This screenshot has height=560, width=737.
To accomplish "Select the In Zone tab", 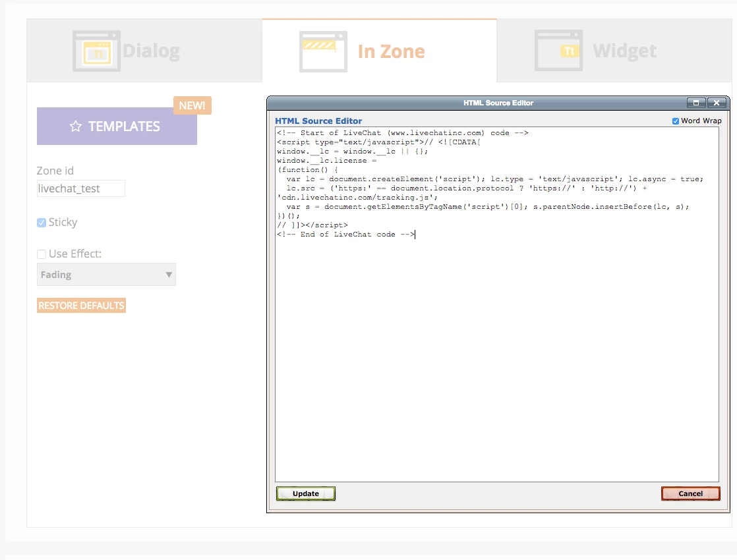I will (x=379, y=51).
